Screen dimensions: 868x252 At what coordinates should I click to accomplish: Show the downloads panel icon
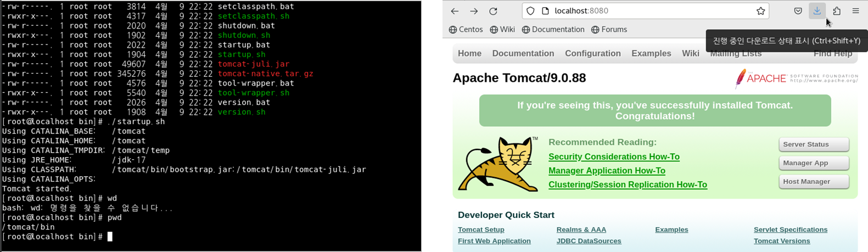point(817,10)
